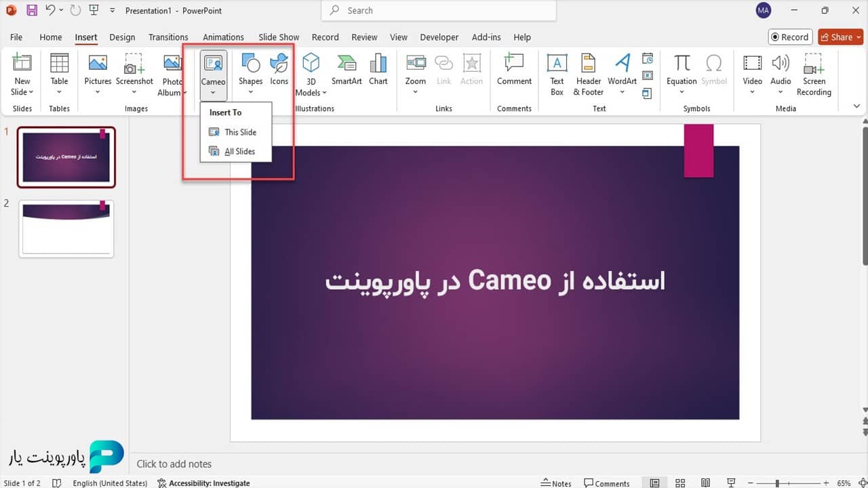Image resolution: width=868 pixels, height=488 pixels.
Task: Choose This Slide from Cameo menu
Action: tap(236, 132)
